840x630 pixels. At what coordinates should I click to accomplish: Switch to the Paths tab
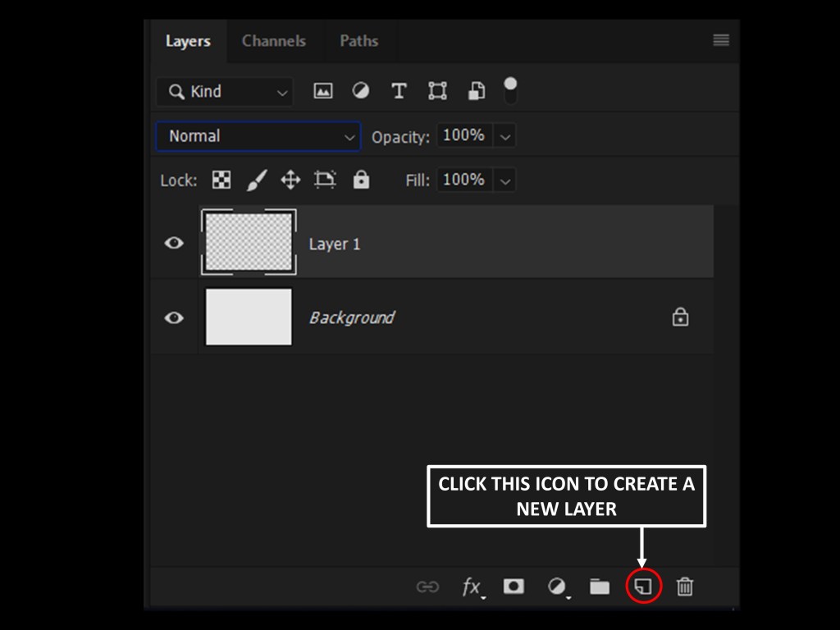358,41
